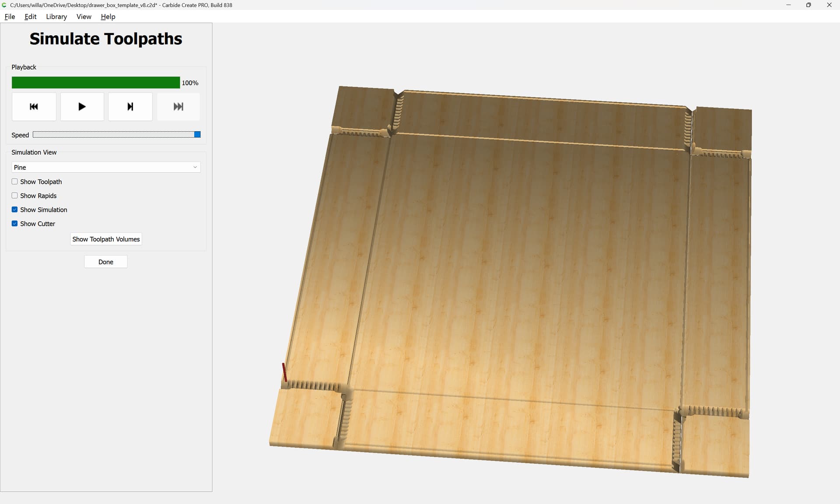Click the green playback progress bar
This screenshot has width=840, height=504.
(95, 83)
